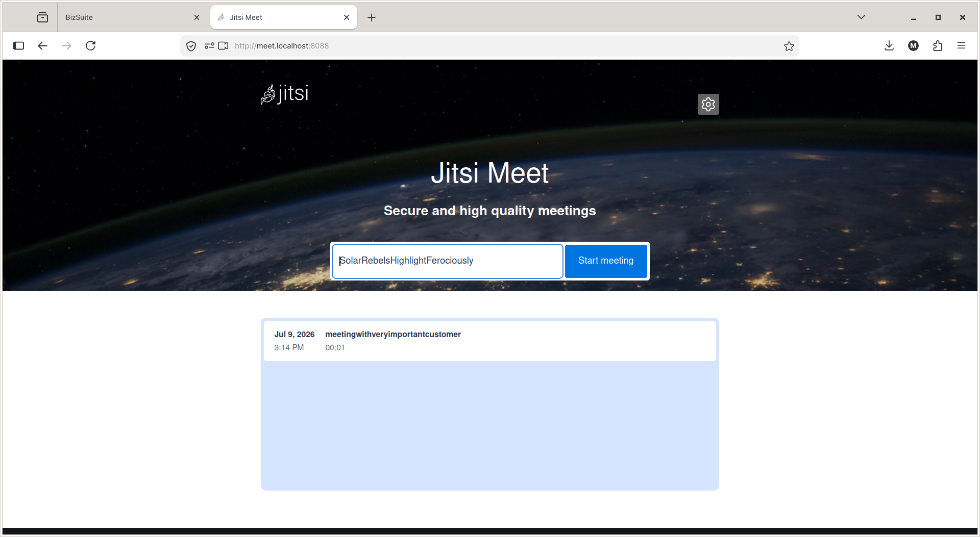The height and width of the screenshot is (537, 980).
Task: Open a new browser tab
Action: pos(372,17)
